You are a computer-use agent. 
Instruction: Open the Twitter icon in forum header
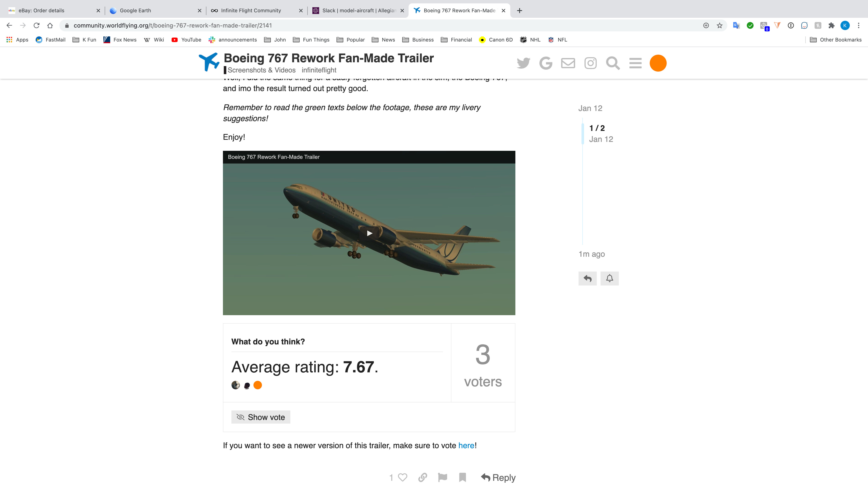pos(523,63)
